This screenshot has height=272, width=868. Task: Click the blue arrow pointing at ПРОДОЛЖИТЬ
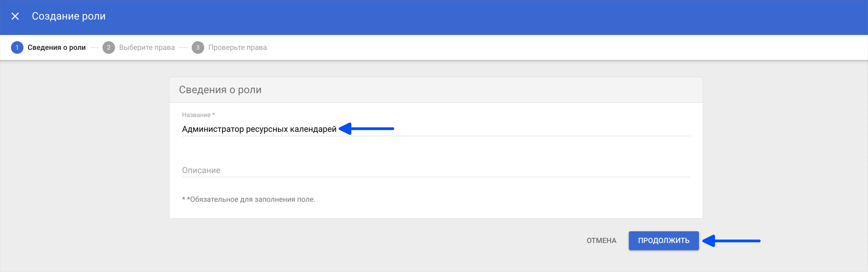point(731,241)
